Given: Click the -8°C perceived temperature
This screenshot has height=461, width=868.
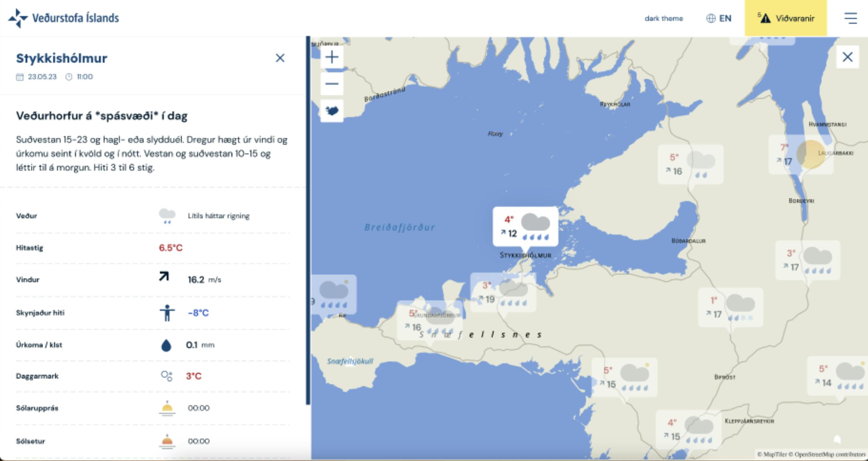Looking at the screenshot, I should pyautogui.click(x=198, y=313).
